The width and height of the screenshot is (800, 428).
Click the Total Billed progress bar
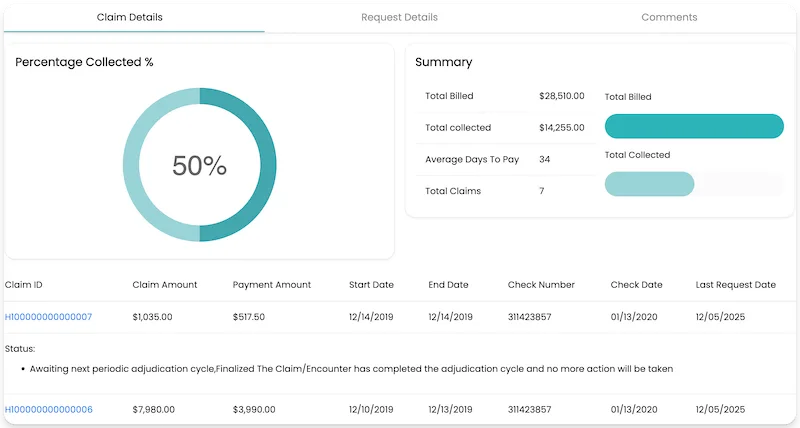(x=694, y=126)
